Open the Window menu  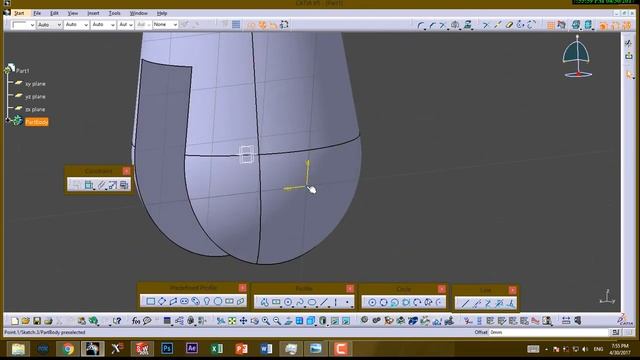point(138,13)
